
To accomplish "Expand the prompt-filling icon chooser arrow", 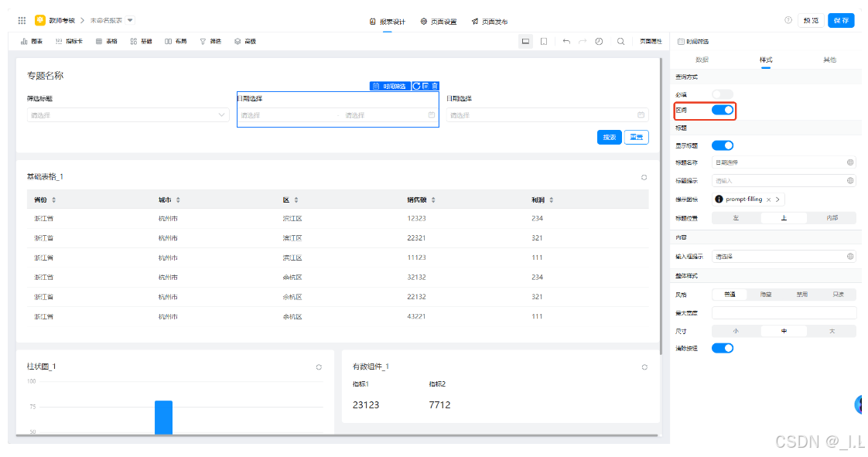I will click(x=777, y=200).
